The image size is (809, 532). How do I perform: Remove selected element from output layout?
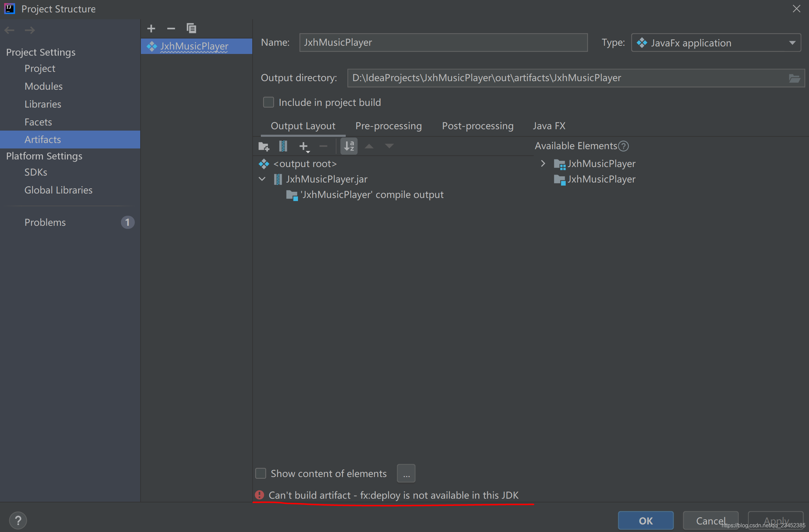(x=323, y=146)
